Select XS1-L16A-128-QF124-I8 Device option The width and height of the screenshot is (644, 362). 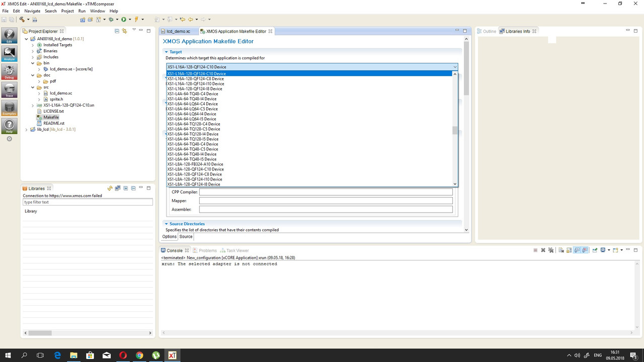tap(195, 88)
